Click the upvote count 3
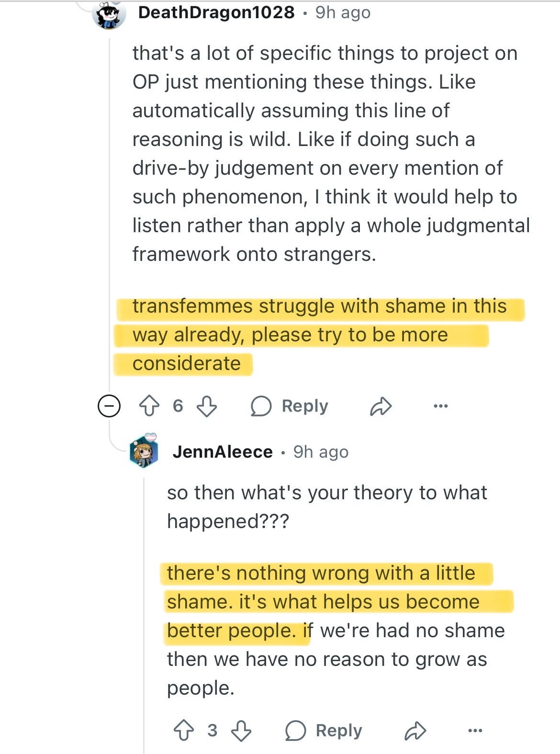The width and height of the screenshot is (560, 754). pyautogui.click(x=213, y=731)
